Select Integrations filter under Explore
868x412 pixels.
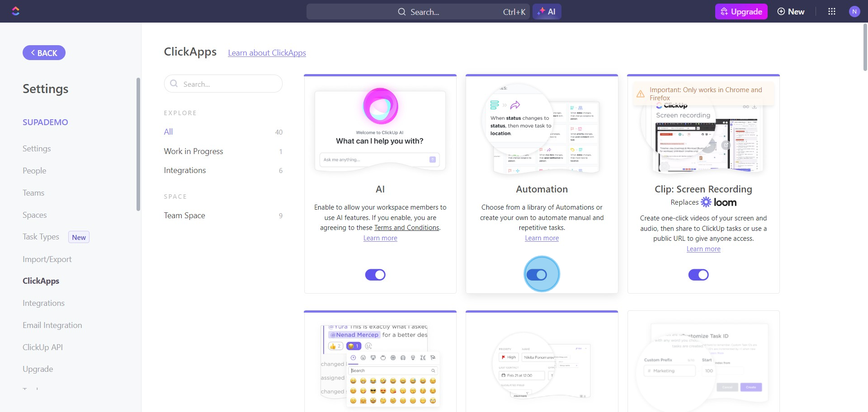(x=185, y=170)
